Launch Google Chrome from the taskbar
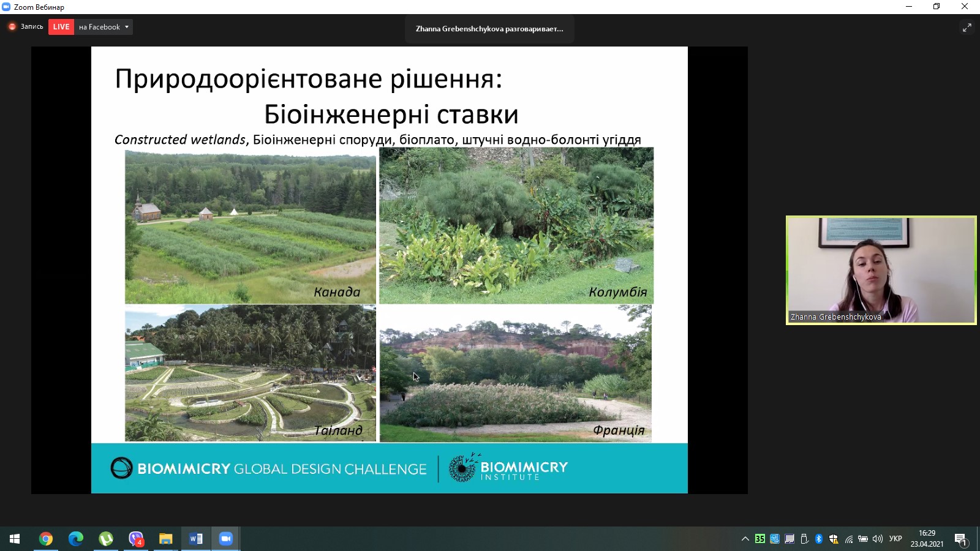 [x=46, y=539]
